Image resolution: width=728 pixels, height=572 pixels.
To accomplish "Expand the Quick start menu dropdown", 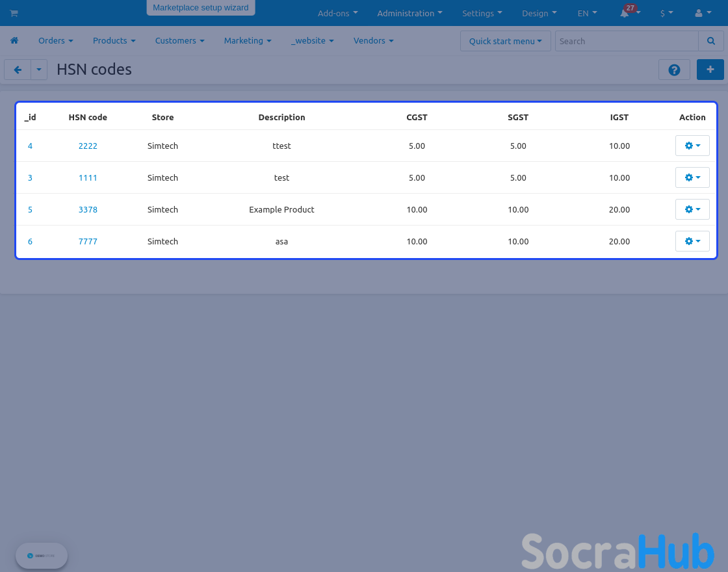I will pos(505,41).
